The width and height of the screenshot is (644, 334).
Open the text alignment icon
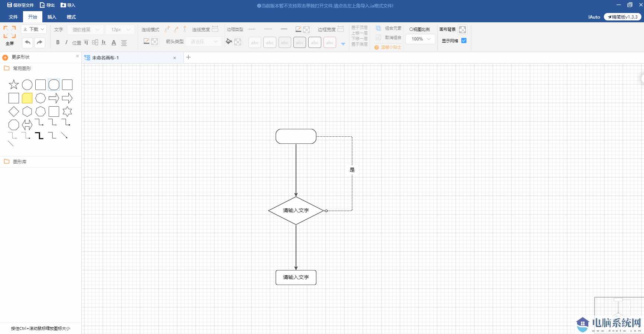coord(124,43)
